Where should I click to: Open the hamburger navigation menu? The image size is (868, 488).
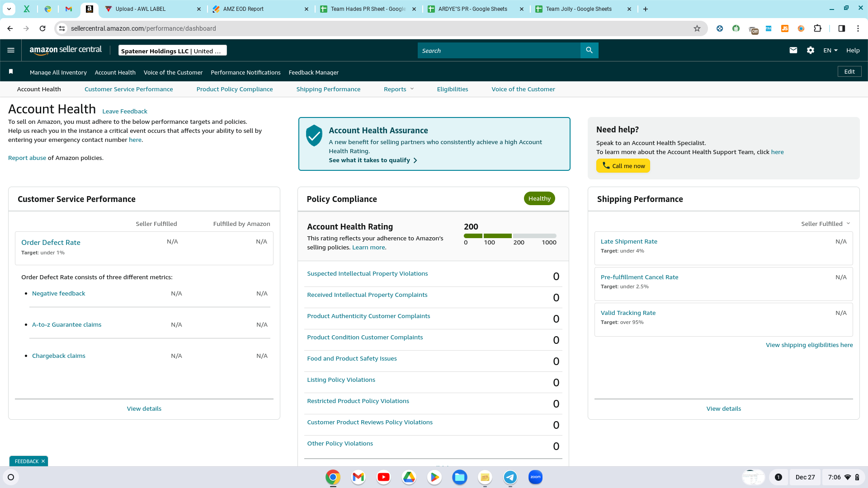11,50
